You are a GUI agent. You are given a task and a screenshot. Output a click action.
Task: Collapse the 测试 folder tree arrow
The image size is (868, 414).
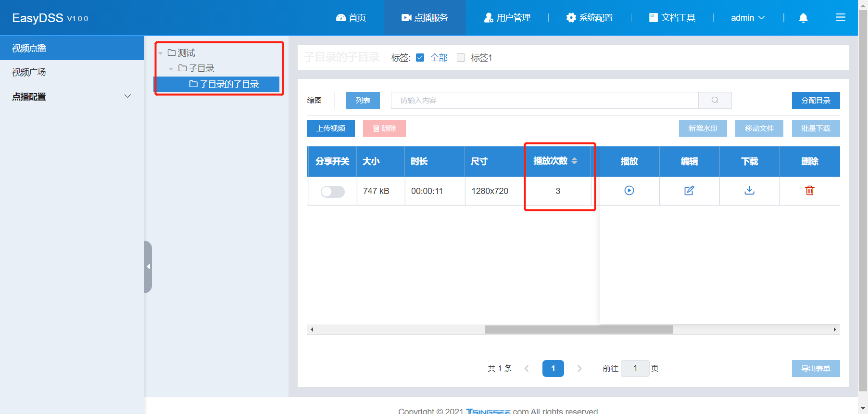[161, 53]
